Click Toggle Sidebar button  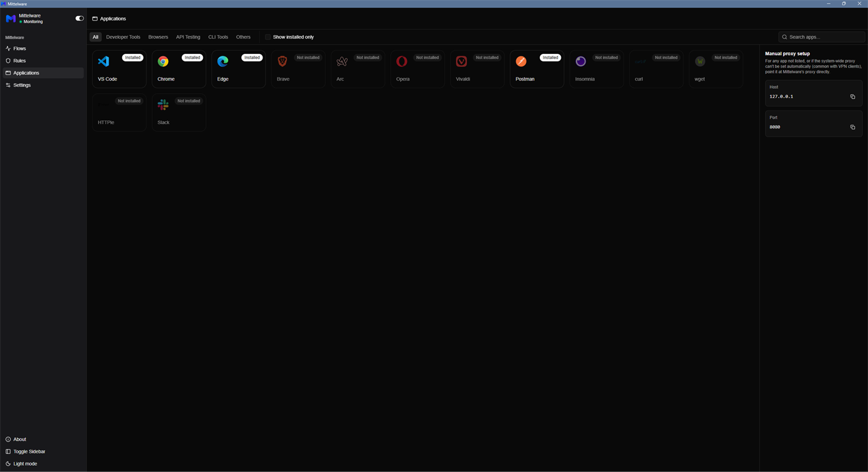point(43,452)
